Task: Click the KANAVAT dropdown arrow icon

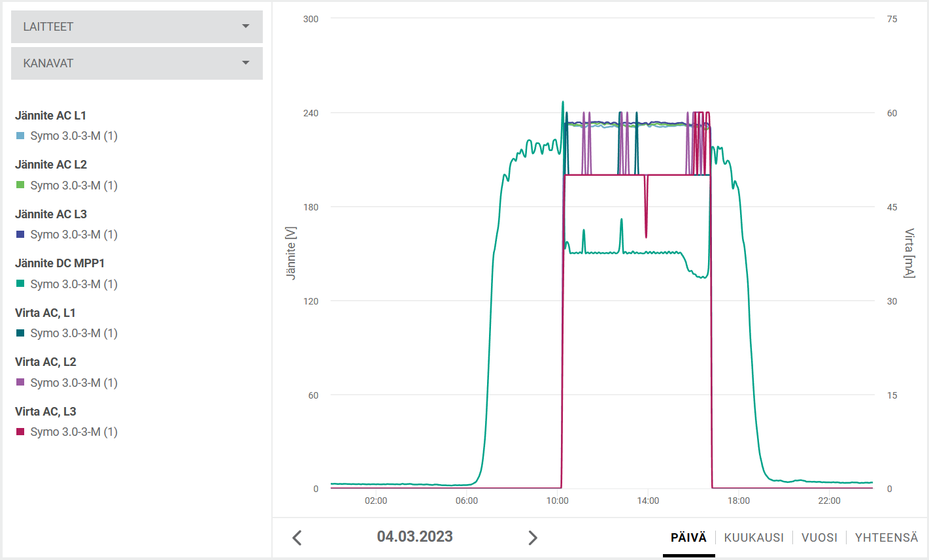Action: [246, 63]
